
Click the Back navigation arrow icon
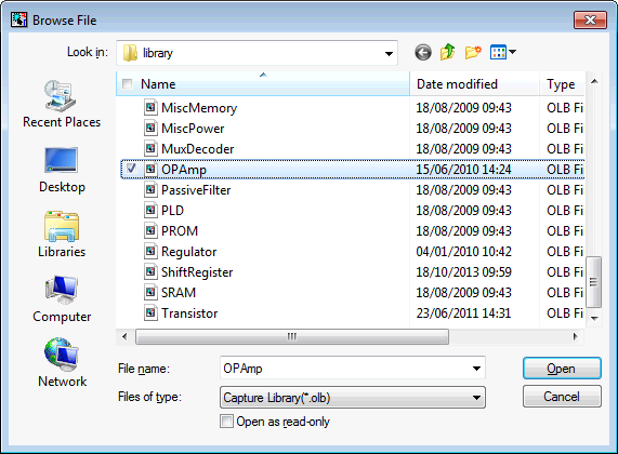(423, 52)
